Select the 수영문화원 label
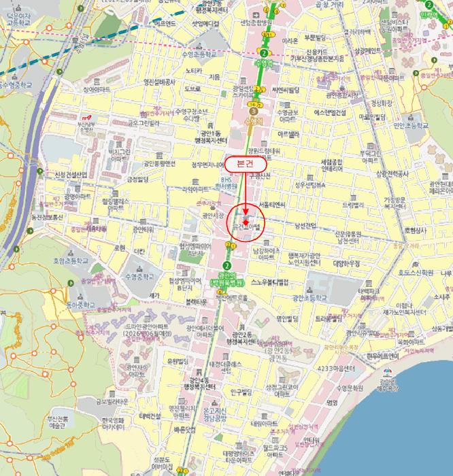 click(350, 388)
